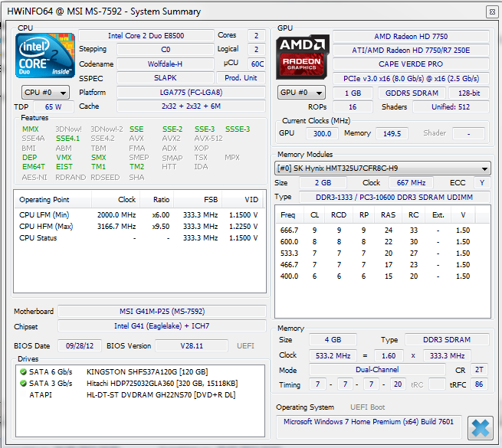Image resolution: width=502 pixels, height=448 pixels.
Task: Click the green check icon next to SATA 6 Gb/s
Action: [23, 372]
